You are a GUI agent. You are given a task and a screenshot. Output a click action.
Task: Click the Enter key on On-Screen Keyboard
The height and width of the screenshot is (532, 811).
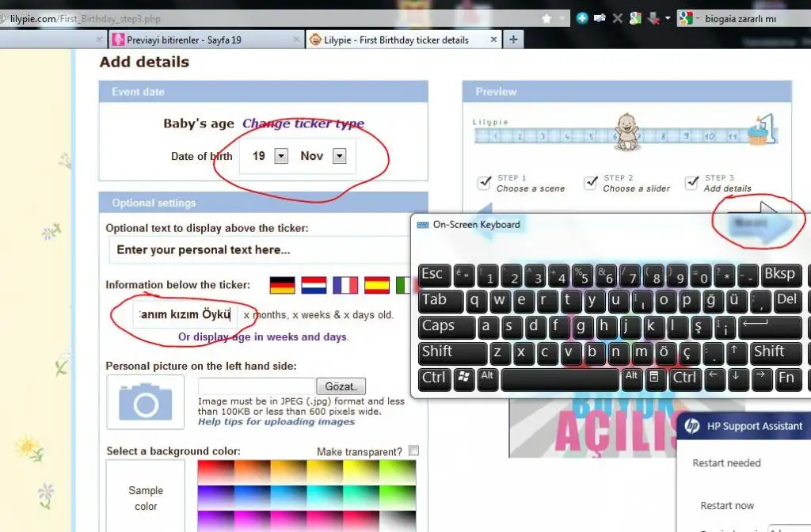[769, 327]
